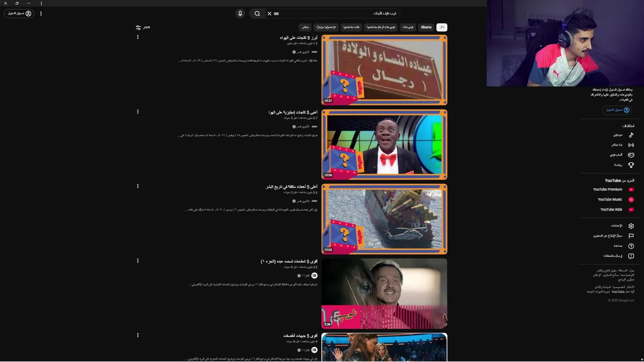This screenshot has height=362, width=644.
Task: Open title أغلى 5 أخطاء مكلفة في تاريخ البشر
Action: tap(292, 187)
